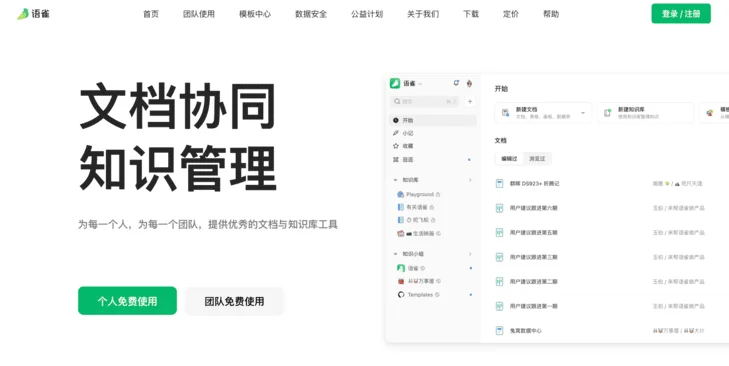Open the Templates group with GitHub icon
The width and height of the screenshot is (729, 366).
pyautogui.click(x=418, y=295)
